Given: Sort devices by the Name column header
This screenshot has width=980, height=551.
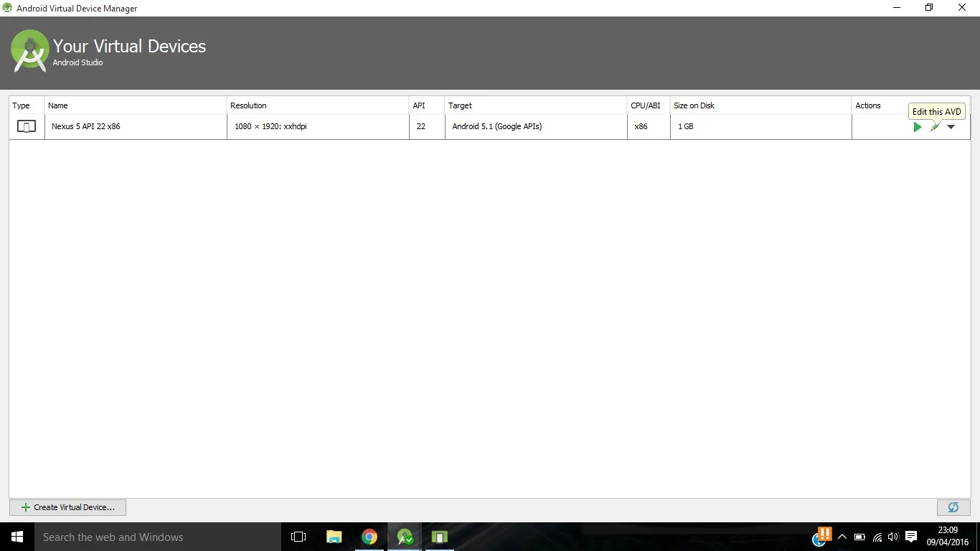Looking at the screenshot, I should 136,105.
